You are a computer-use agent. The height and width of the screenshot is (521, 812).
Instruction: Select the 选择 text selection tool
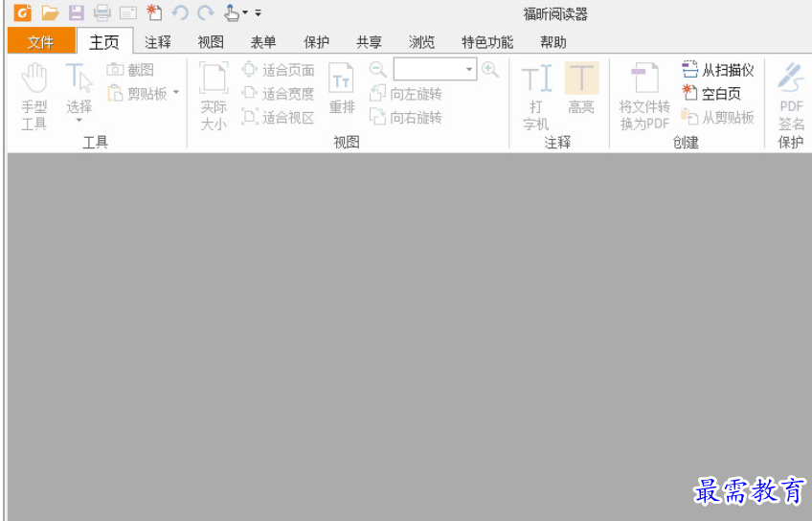[x=79, y=87]
